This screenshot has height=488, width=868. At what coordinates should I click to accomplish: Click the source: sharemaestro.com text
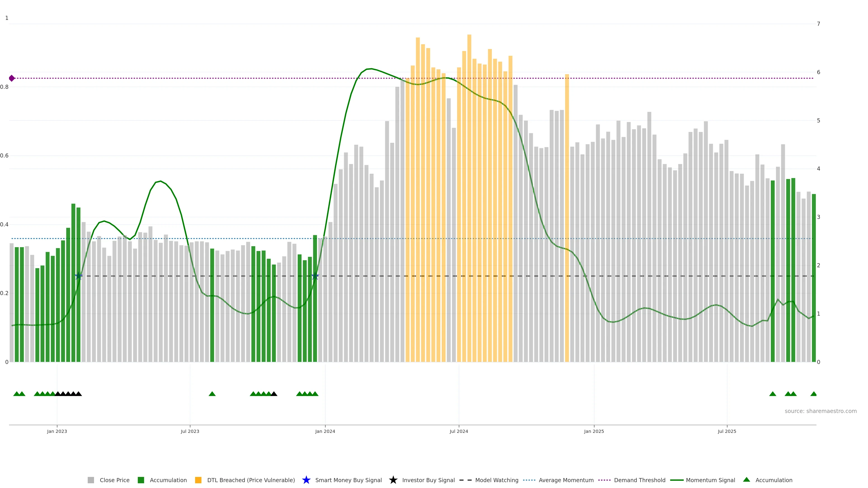tap(821, 411)
